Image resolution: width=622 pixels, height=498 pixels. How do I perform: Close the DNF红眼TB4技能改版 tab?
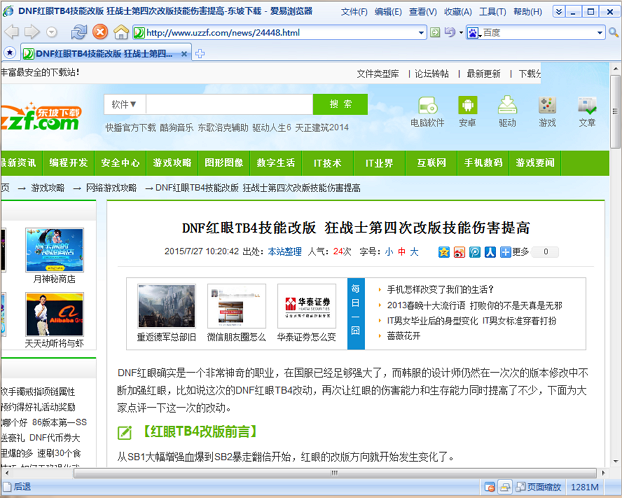click(x=184, y=54)
